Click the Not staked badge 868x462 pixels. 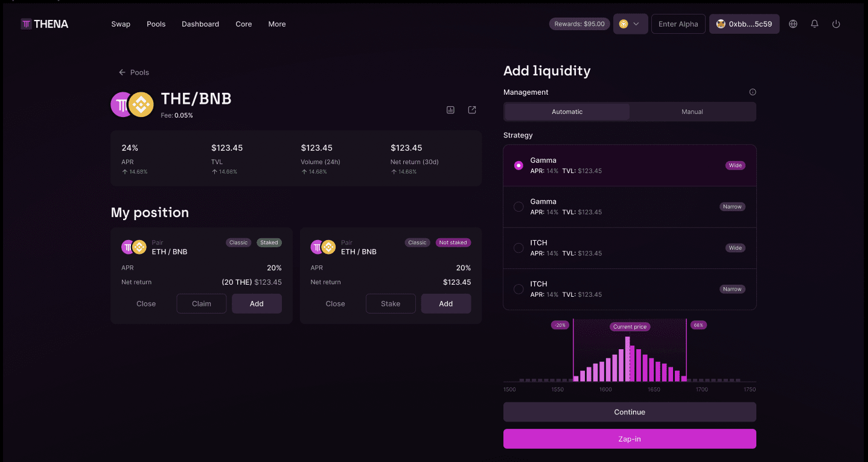point(453,242)
